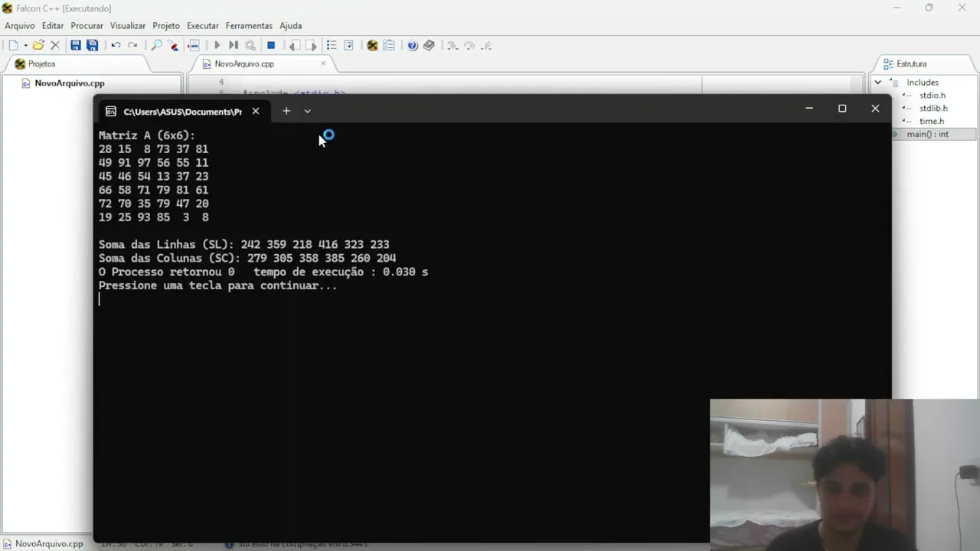Open Help via question mark icon

[413, 45]
